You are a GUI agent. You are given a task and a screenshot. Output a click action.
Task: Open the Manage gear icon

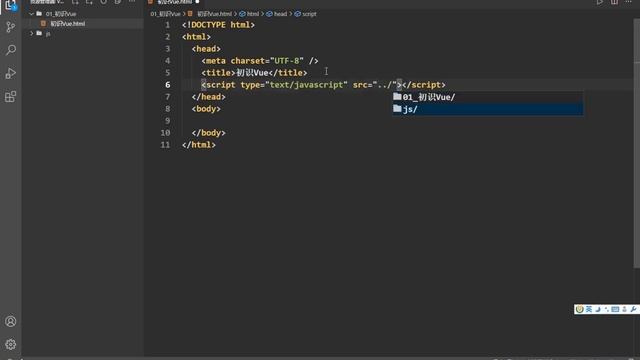[11, 344]
